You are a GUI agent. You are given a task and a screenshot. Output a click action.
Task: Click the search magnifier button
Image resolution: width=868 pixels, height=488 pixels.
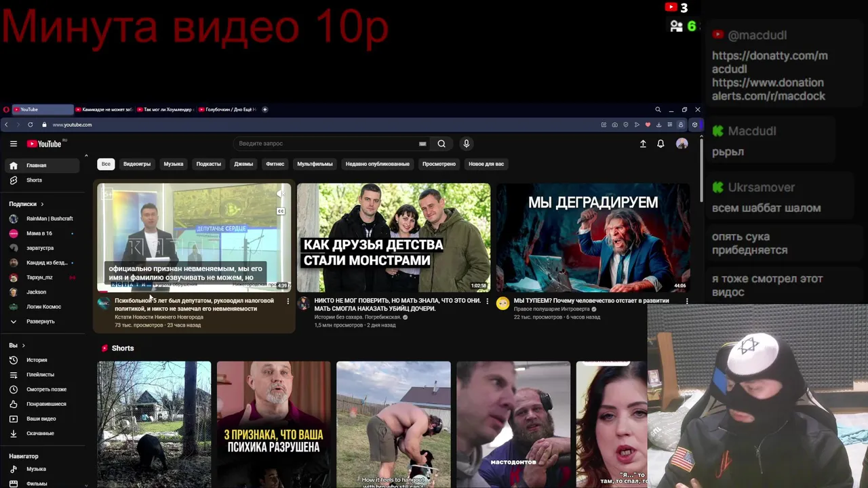441,144
